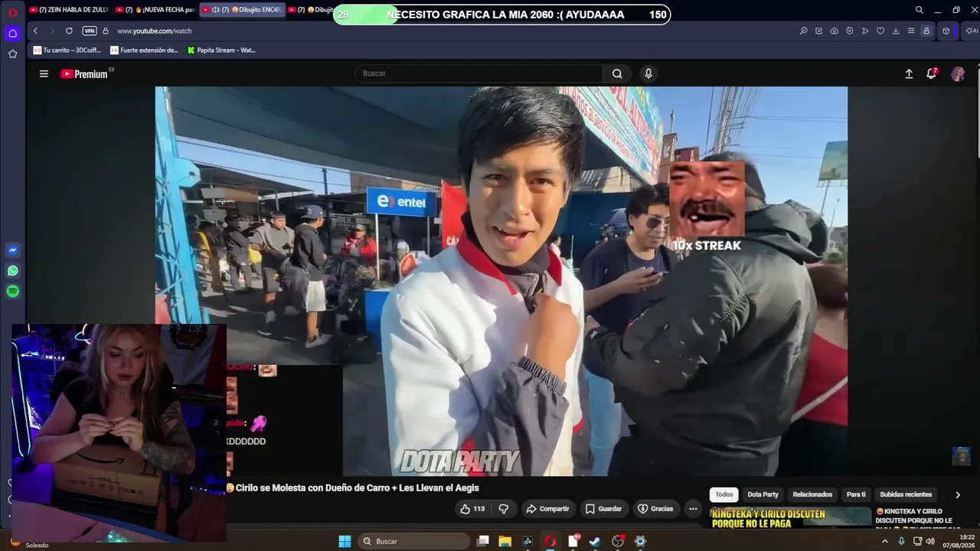The height and width of the screenshot is (551, 980).
Task: Dislike the video with thumbs down
Action: click(504, 509)
